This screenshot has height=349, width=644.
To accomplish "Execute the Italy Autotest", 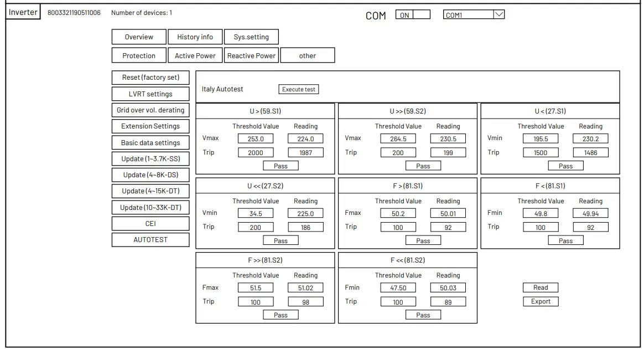I will 298,89.
